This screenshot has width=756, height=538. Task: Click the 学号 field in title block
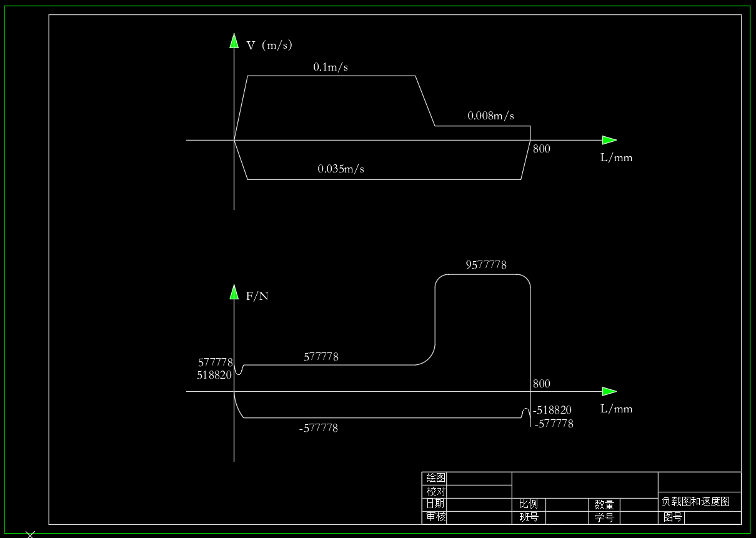(x=604, y=517)
